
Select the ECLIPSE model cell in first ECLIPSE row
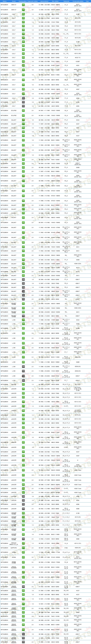pyautogui.click(x=14, y=110)
